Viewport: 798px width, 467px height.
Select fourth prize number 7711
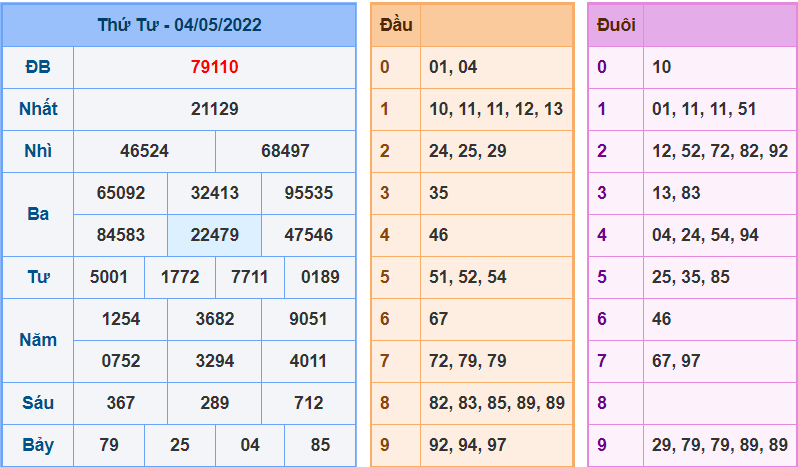[249, 277]
